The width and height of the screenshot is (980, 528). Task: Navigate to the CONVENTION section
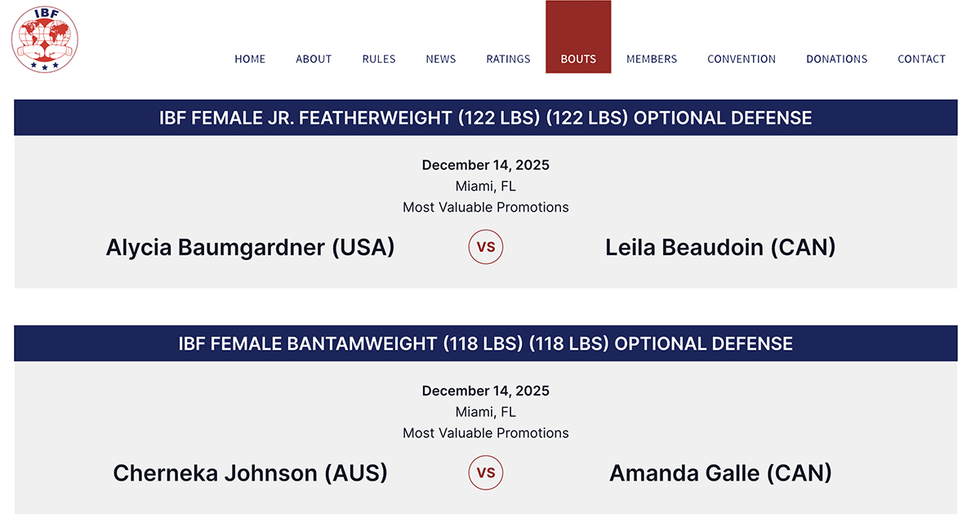click(742, 58)
